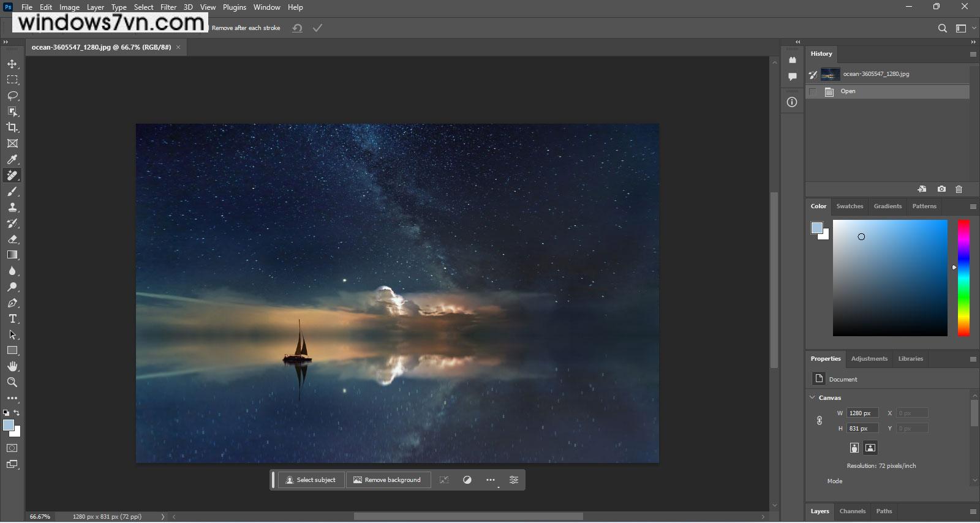Image resolution: width=980 pixels, height=523 pixels.
Task: Collapse the Canvas section
Action: [x=813, y=397]
